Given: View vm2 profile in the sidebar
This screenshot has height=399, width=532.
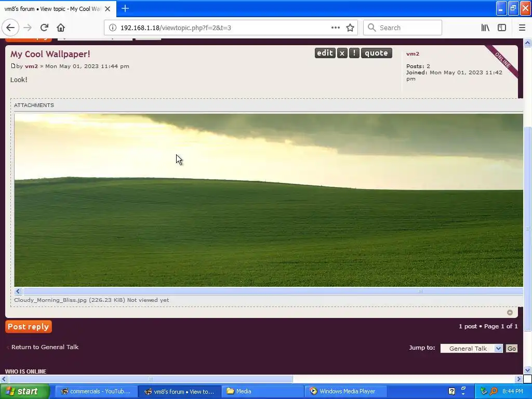Looking at the screenshot, I should [x=413, y=54].
